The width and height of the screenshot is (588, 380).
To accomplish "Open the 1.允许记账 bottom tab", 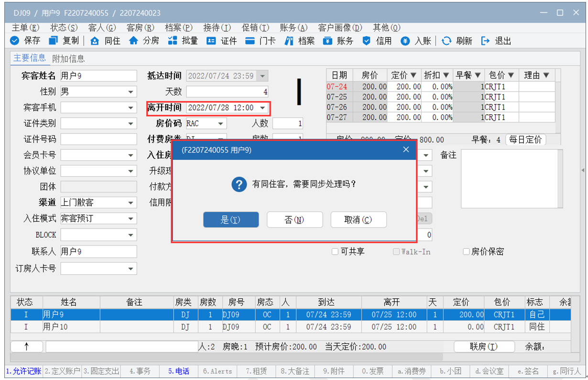I will point(23,371).
